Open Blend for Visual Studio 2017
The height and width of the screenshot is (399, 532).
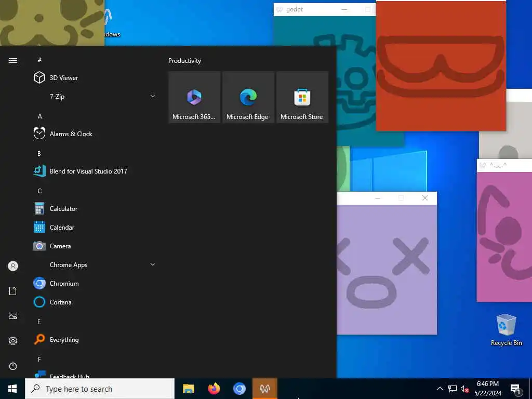pyautogui.click(x=95, y=171)
